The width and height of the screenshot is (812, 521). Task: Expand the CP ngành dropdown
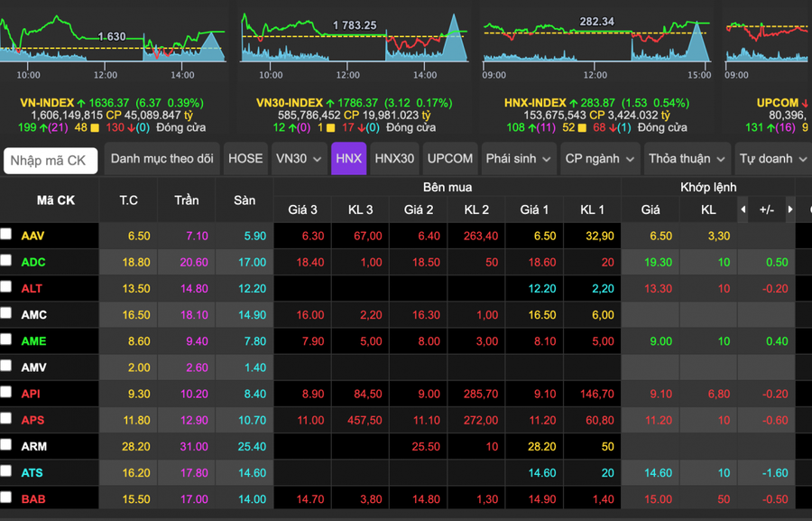click(599, 159)
